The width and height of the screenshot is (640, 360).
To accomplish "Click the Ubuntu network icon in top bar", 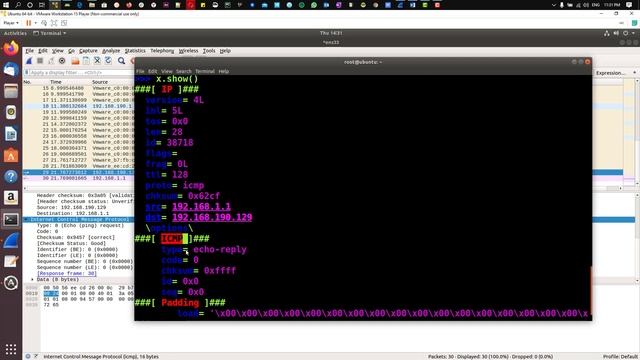I will (x=607, y=33).
